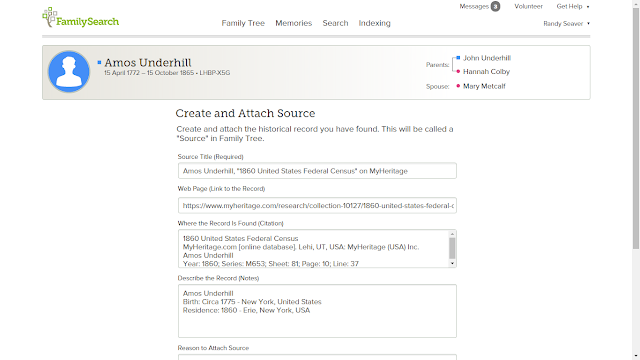Click the person ID LHBP-X5G
Viewport: 640px width, 360px height.
[215, 73]
